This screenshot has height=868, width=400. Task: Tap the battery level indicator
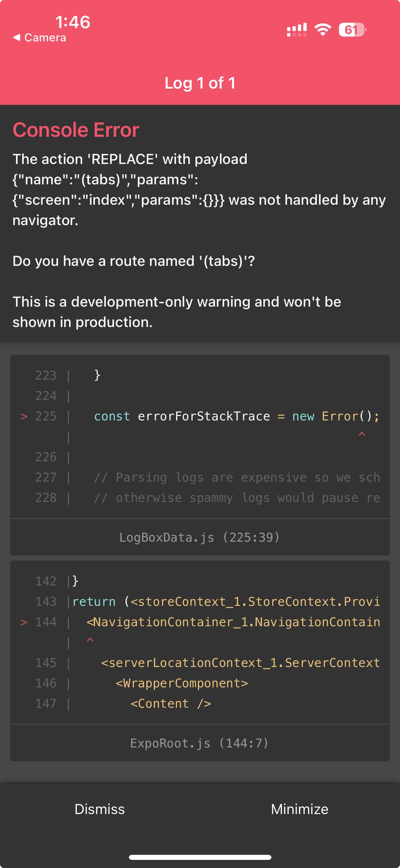point(352,30)
